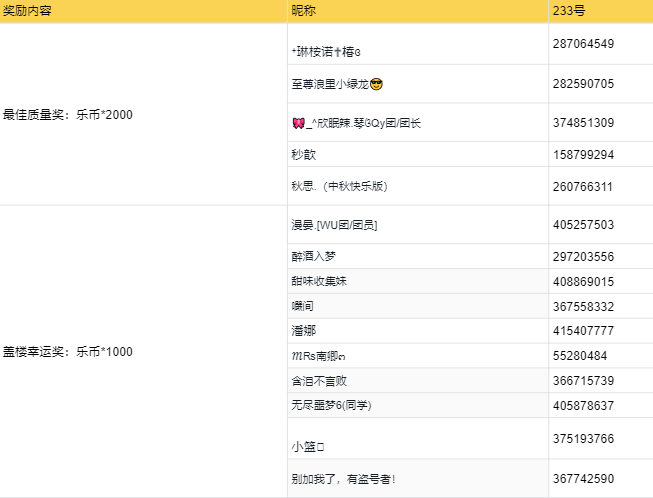Select ID number 366715739
The image size is (653, 498).
583,381
